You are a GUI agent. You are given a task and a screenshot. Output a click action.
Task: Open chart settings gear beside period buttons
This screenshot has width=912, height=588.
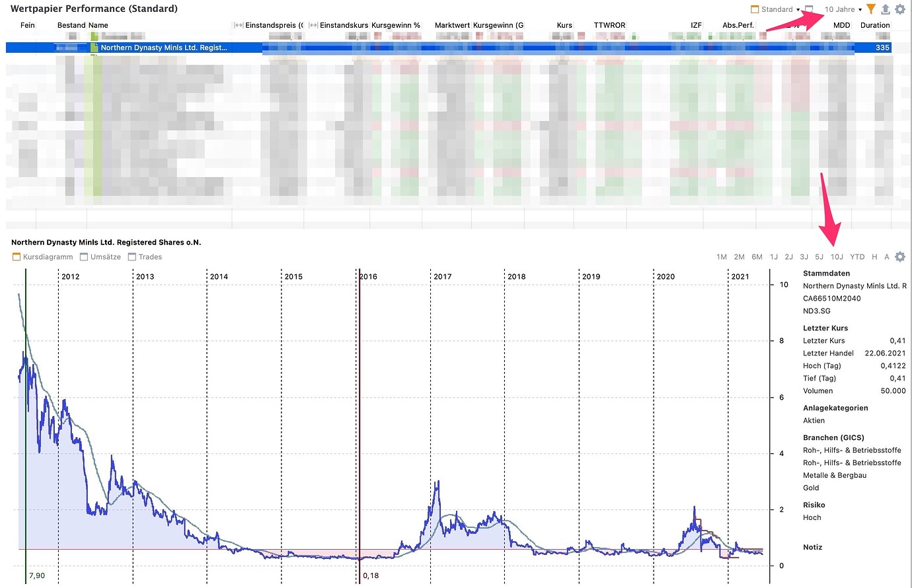click(900, 257)
